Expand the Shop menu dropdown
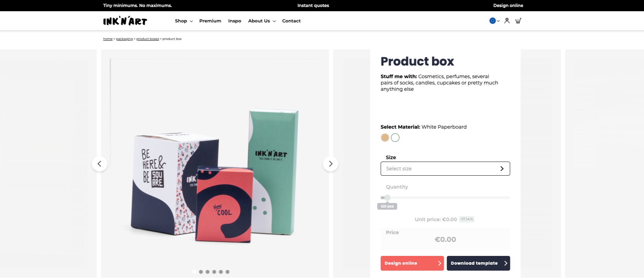The height and width of the screenshot is (278, 644). click(x=184, y=21)
